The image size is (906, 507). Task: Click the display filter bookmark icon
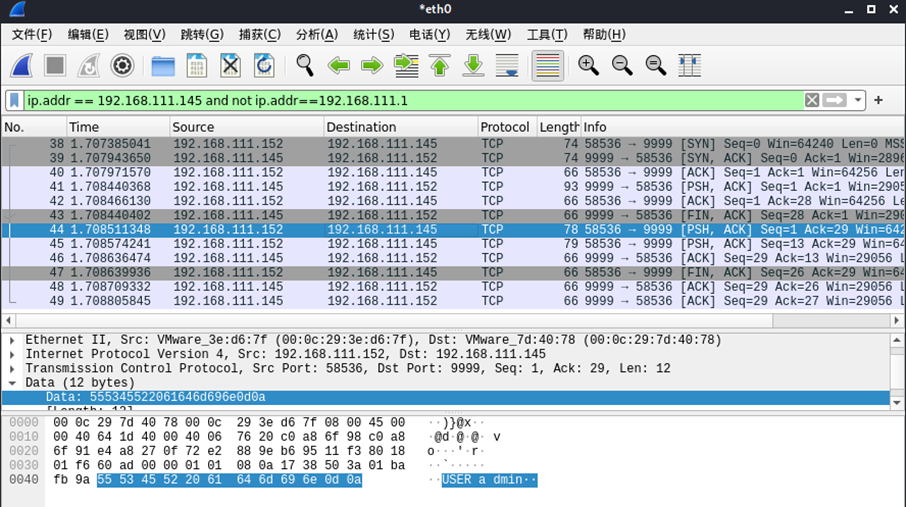coord(14,101)
